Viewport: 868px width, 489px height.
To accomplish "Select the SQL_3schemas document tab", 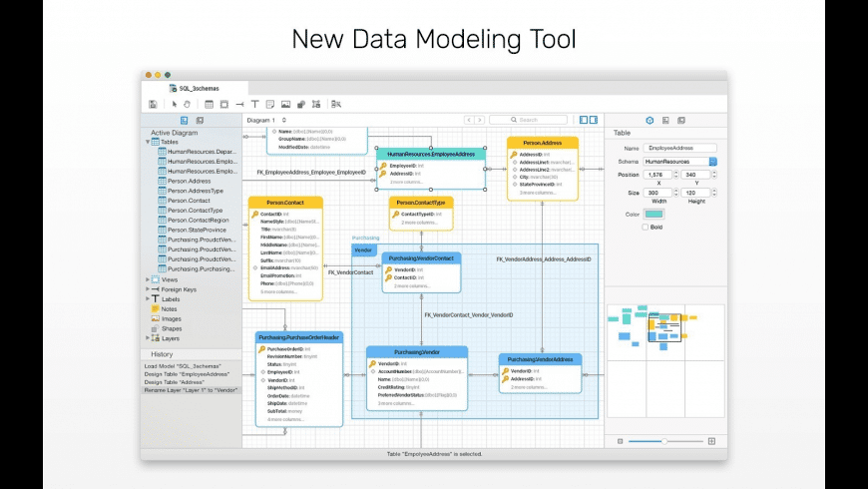I will 195,88.
